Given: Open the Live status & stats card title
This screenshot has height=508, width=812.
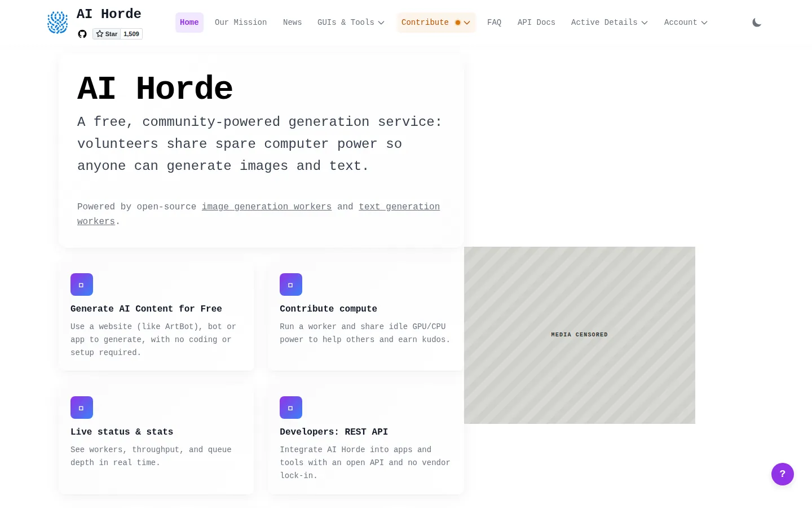Looking at the screenshot, I should tap(122, 432).
